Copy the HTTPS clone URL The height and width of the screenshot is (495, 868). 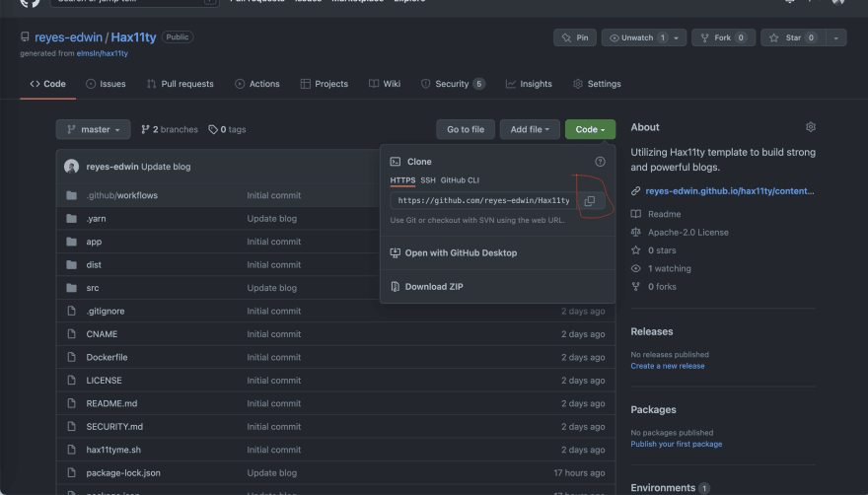pyautogui.click(x=590, y=201)
